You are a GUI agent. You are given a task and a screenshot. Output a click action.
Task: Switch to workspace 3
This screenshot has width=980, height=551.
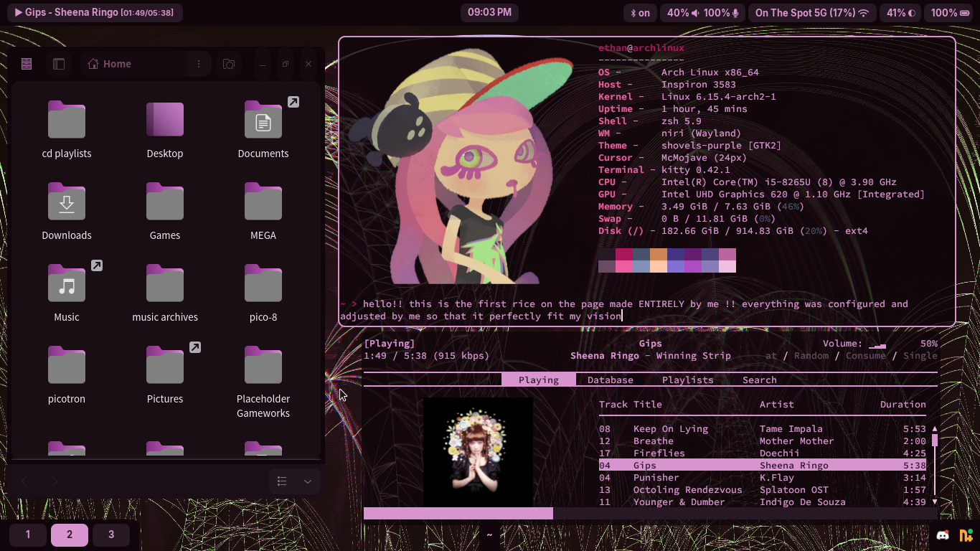click(x=111, y=534)
